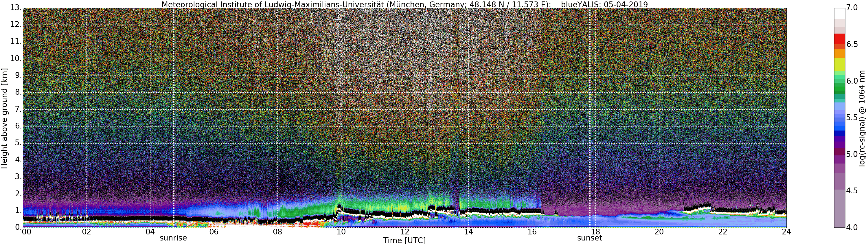Click the x-axis tick label '20'
868x246 pixels.
click(659, 232)
